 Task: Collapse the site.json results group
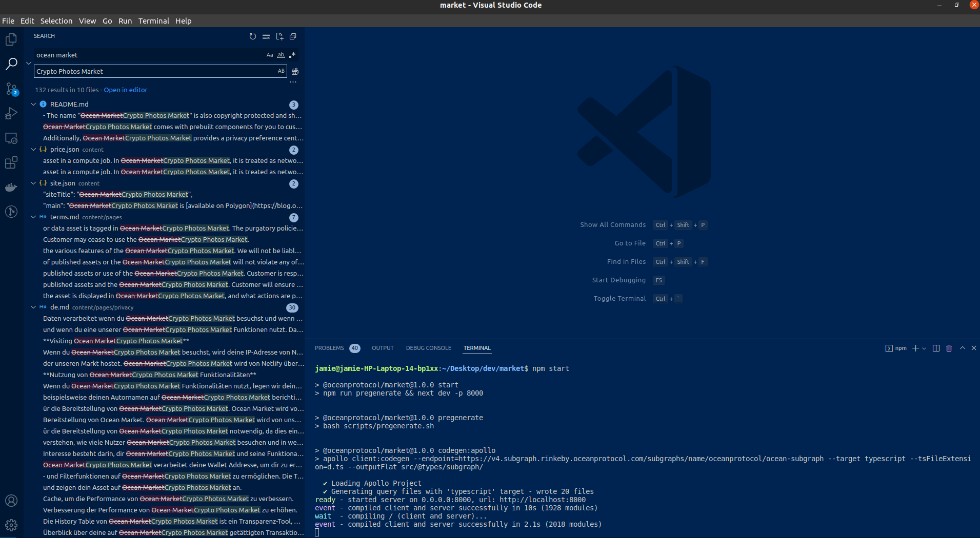(33, 183)
